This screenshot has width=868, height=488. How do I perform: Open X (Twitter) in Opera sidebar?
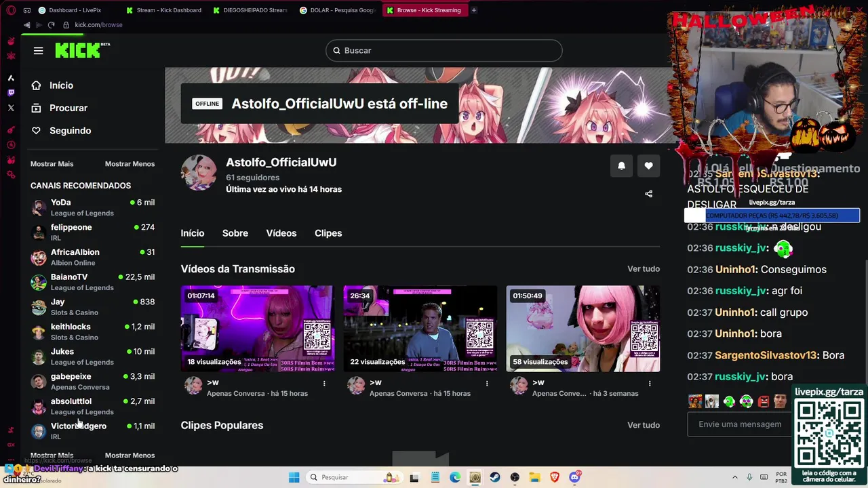tap(11, 108)
